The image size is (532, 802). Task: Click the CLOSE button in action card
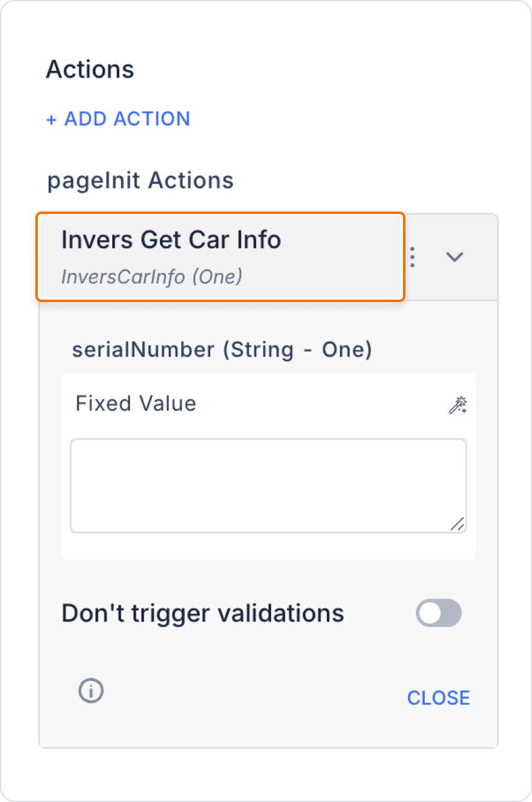click(x=438, y=698)
